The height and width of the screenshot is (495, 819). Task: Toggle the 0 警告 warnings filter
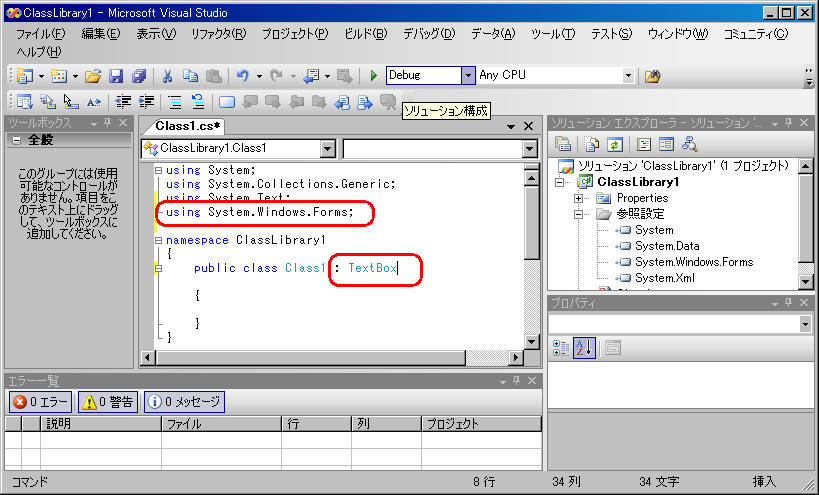[x=108, y=402]
